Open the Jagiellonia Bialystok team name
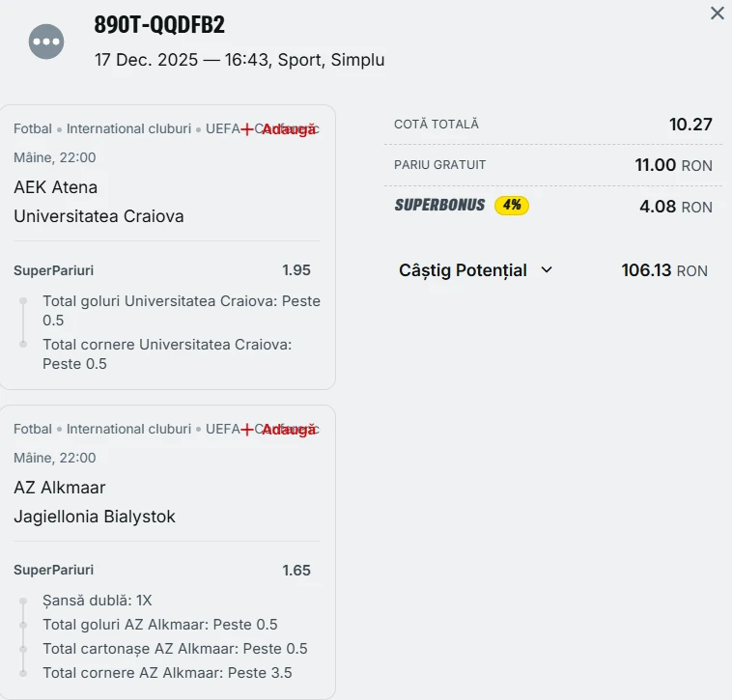The image size is (732, 700). 95,517
